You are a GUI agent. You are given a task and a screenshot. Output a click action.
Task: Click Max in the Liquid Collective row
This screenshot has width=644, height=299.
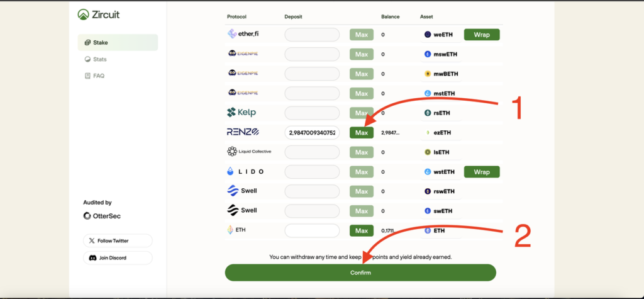click(362, 152)
